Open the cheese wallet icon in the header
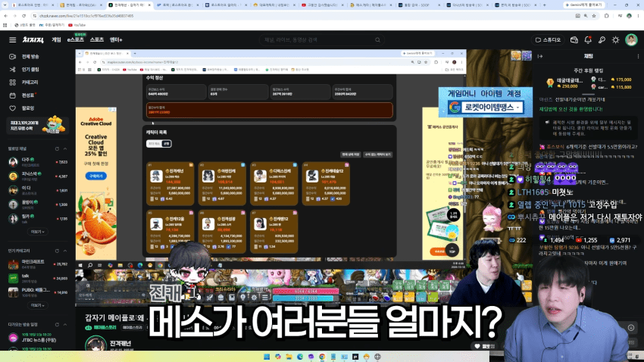 574,40
